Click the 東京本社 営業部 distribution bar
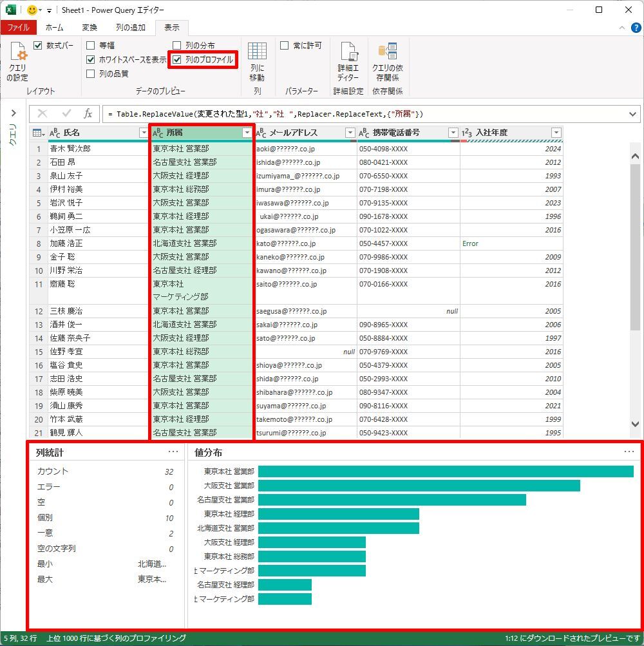Image resolution: width=644 pixels, height=646 pixels. (x=445, y=471)
